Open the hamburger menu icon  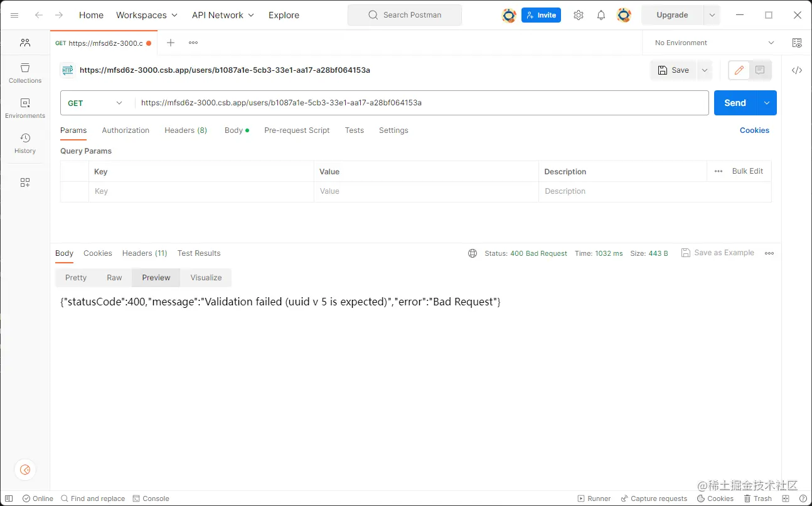tap(14, 15)
